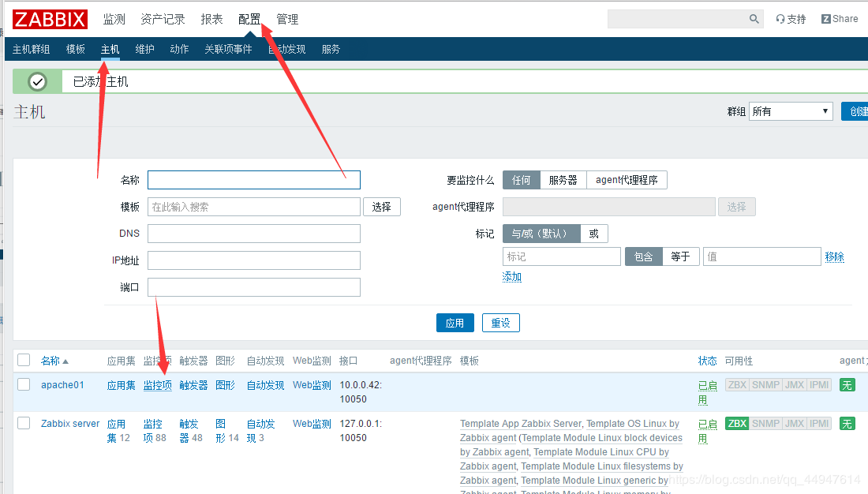Switch to 主机群组 submenu
This screenshot has width=868, height=494.
(32, 49)
